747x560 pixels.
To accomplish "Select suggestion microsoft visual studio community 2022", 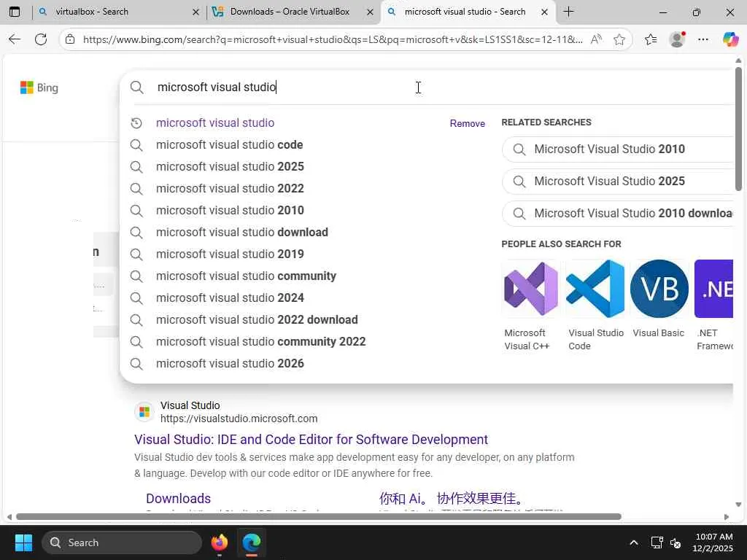I will [x=261, y=342].
